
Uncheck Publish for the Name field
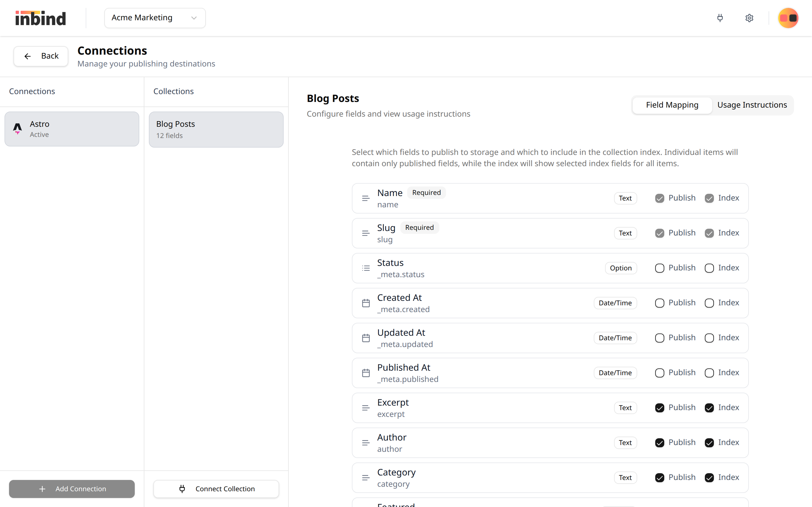pos(659,198)
